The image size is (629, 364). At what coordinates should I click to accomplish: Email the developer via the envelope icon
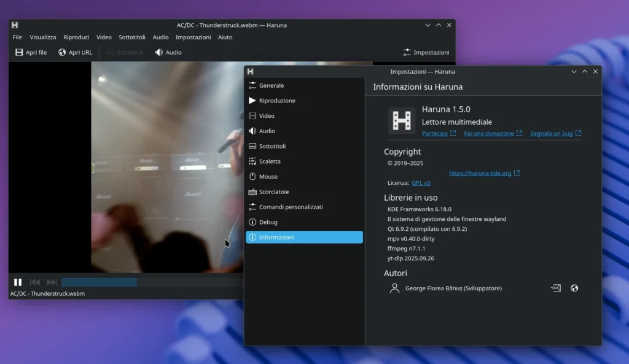(x=555, y=288)
